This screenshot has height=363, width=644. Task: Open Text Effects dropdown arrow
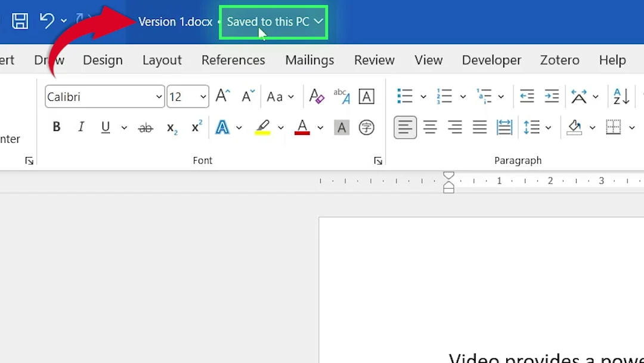(239, 128)
